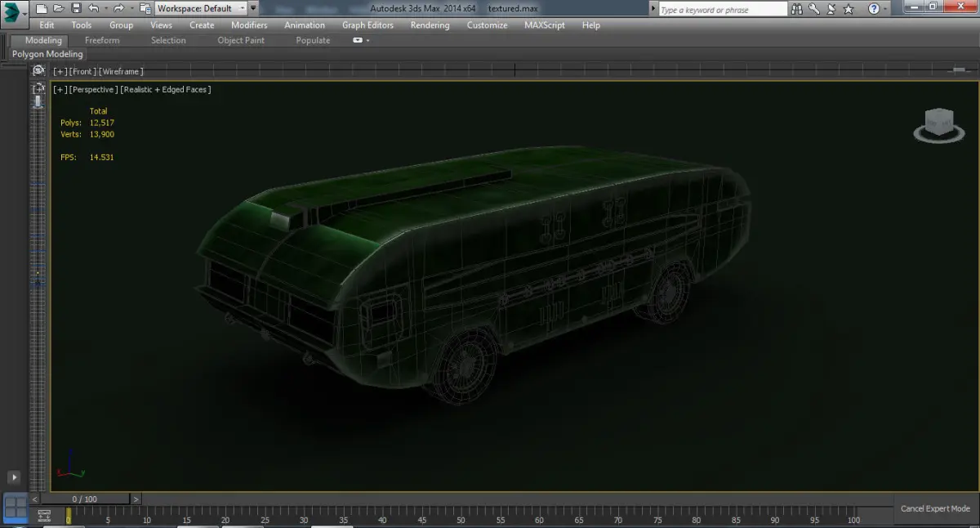Click the Polys count statistic value
The image size is (980, 528).
(102, 123)
